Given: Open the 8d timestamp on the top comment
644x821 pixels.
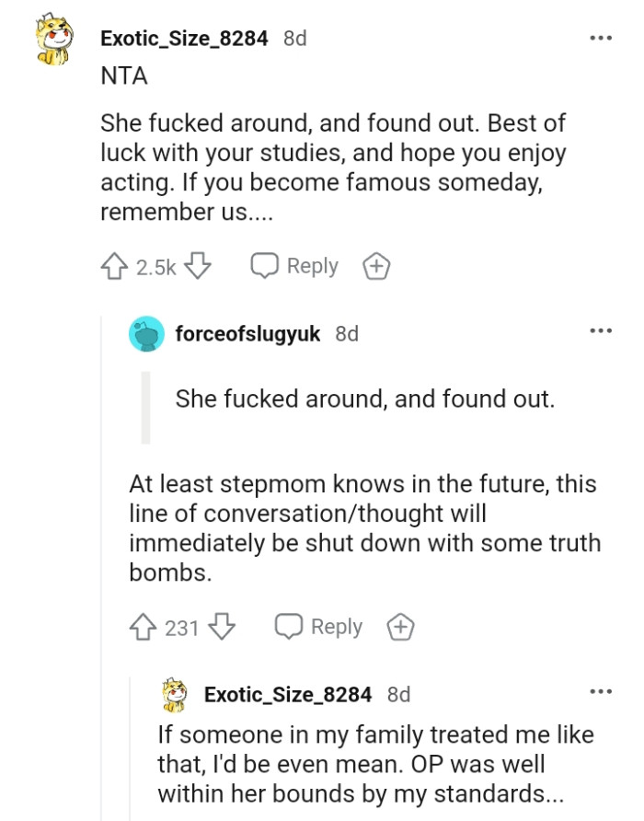Looking at the screenshot, I should tap(293, 38).
